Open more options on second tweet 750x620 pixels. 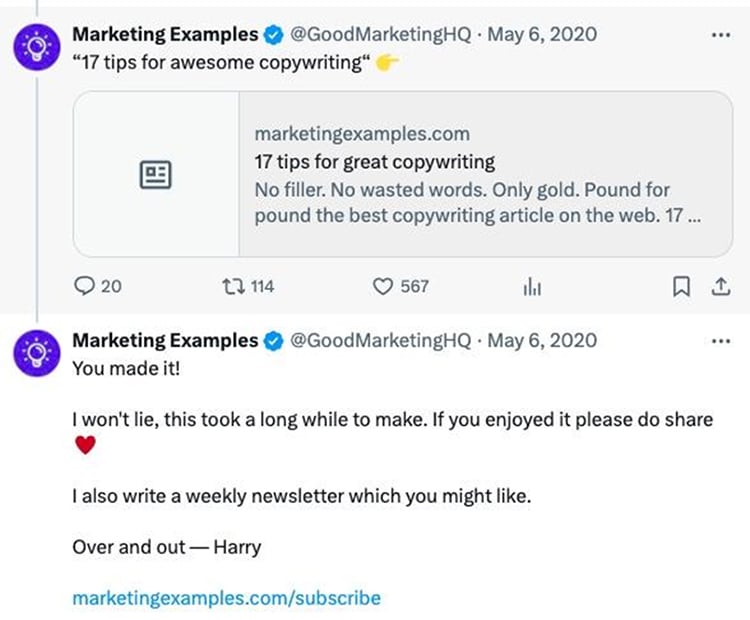click(x=720, y=341)
